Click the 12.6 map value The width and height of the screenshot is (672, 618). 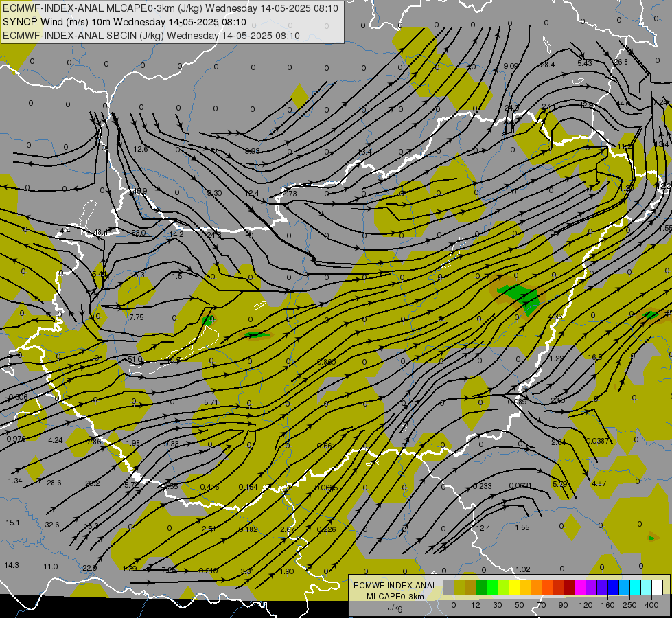[x=141, y=149]
